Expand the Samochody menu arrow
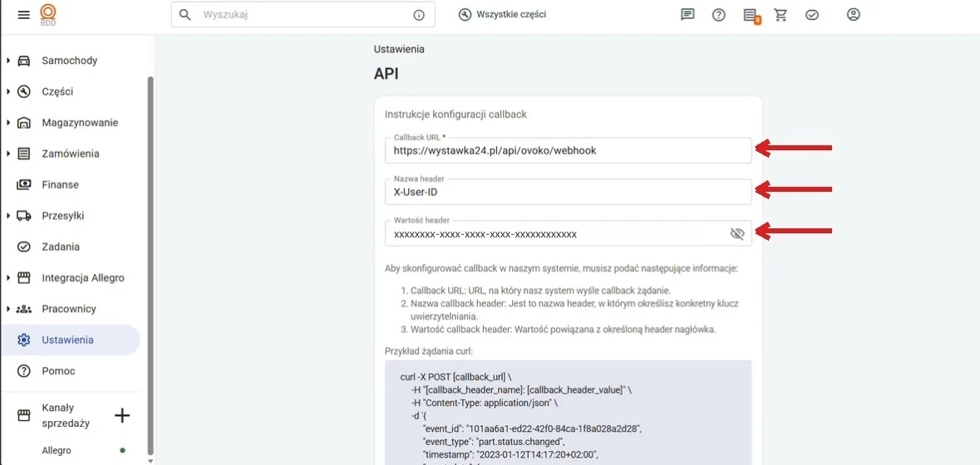The height and width of the screenshot is (465, 980). tap(8, 61)
